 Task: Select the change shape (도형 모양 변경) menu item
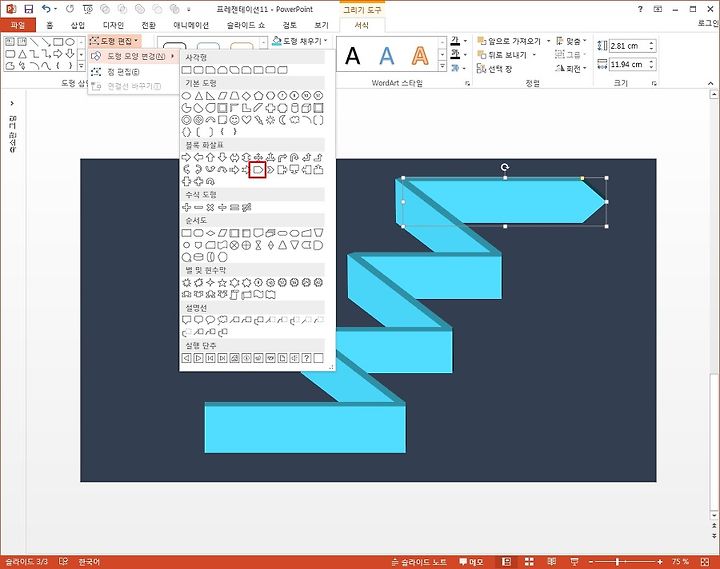pyautogui.click(x=133, y=56)
